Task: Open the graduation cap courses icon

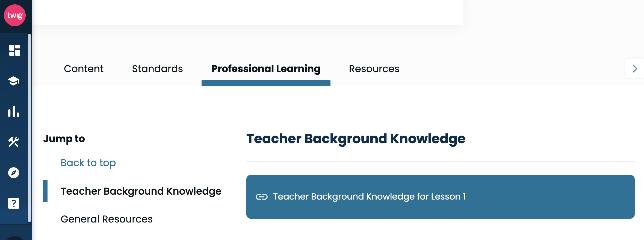Action: (x=14, y=81)
